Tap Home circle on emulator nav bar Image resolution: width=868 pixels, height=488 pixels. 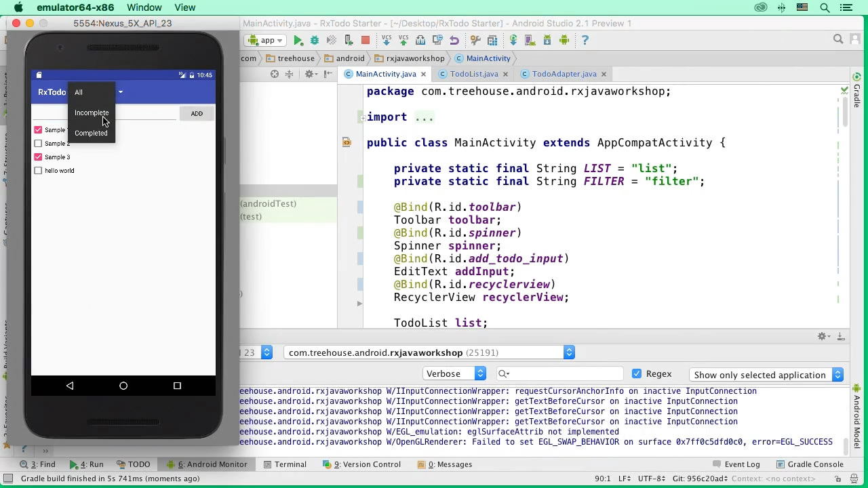pos(123,386)
